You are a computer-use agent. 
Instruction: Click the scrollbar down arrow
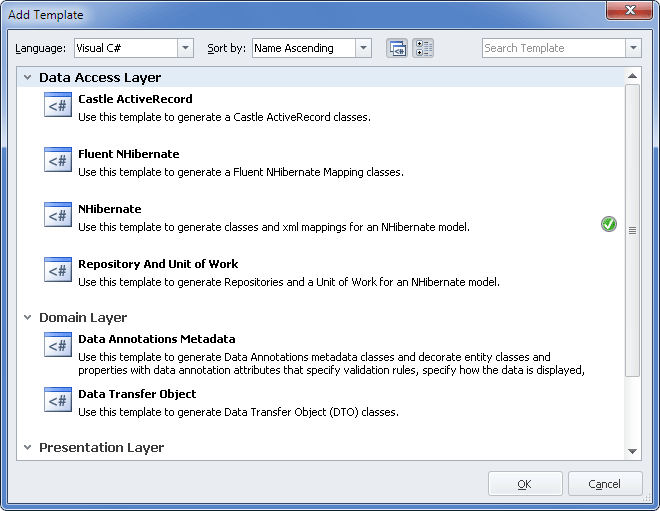632,451
